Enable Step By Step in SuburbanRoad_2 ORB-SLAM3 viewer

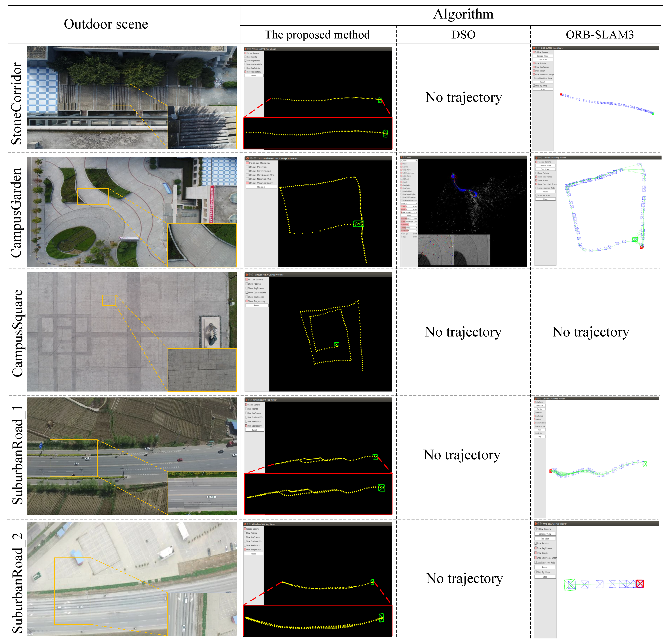(536, 572)
